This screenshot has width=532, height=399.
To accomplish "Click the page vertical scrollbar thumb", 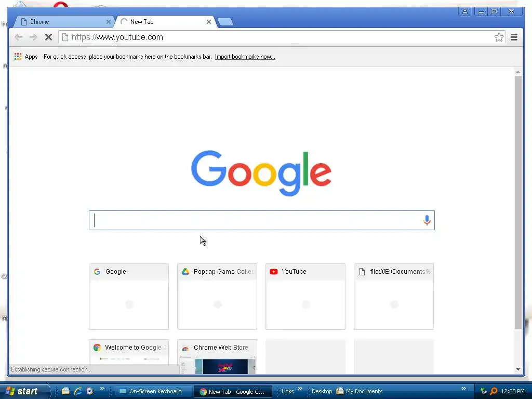I will (x=518, y=202).
